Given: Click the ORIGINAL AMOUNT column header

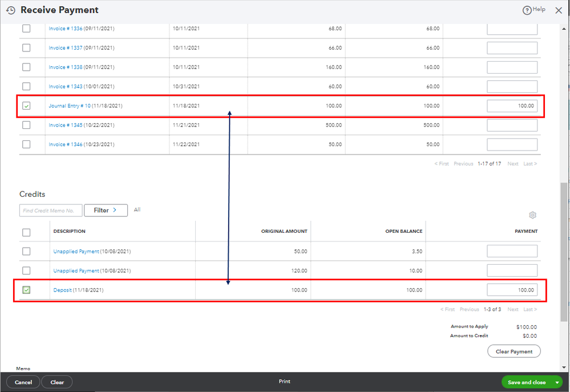Looking at the screenshot, I should click(x=284, y=231).
